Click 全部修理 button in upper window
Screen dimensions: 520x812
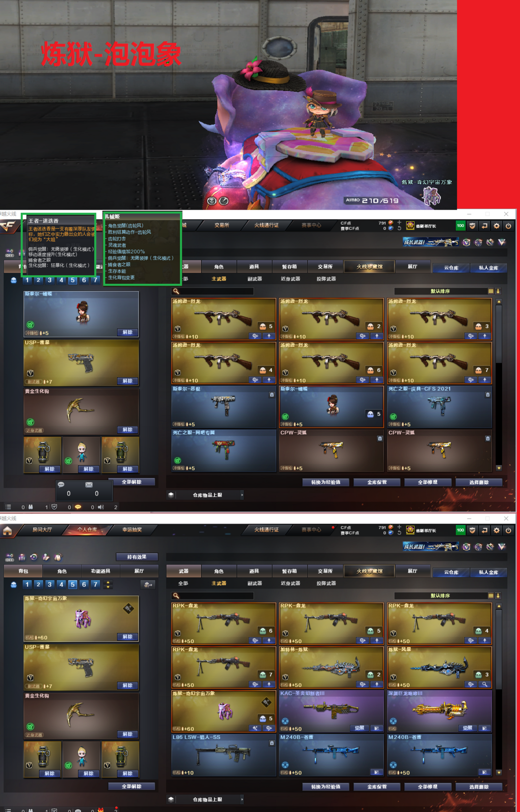click(428, 482)
